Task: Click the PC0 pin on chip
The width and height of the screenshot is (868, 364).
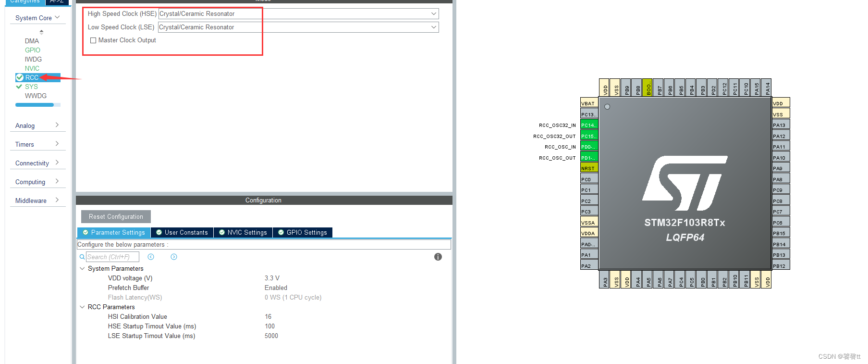Action: pos(589,179)
